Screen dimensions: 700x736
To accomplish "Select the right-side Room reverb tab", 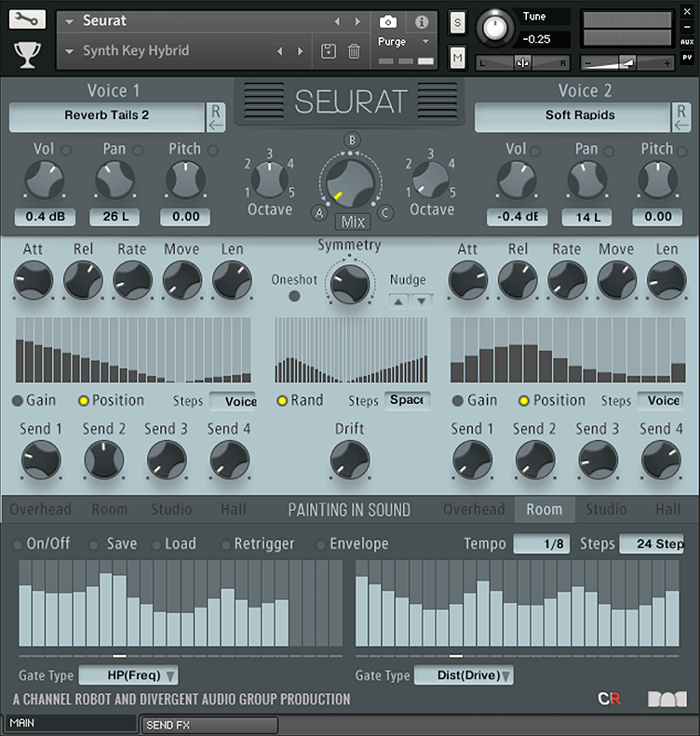I will [x=544, y=510].
